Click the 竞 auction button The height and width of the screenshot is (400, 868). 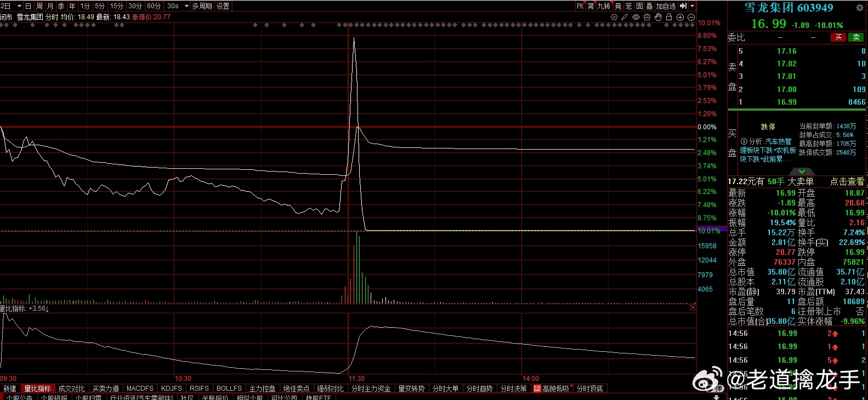618,6
